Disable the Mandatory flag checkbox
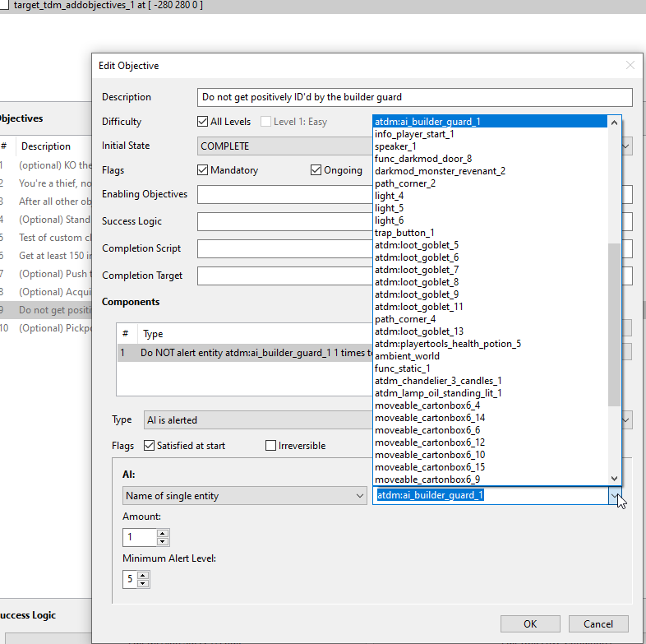Viewport: 646px width, 644px height. pyautogui.click(x=203, y=170)
